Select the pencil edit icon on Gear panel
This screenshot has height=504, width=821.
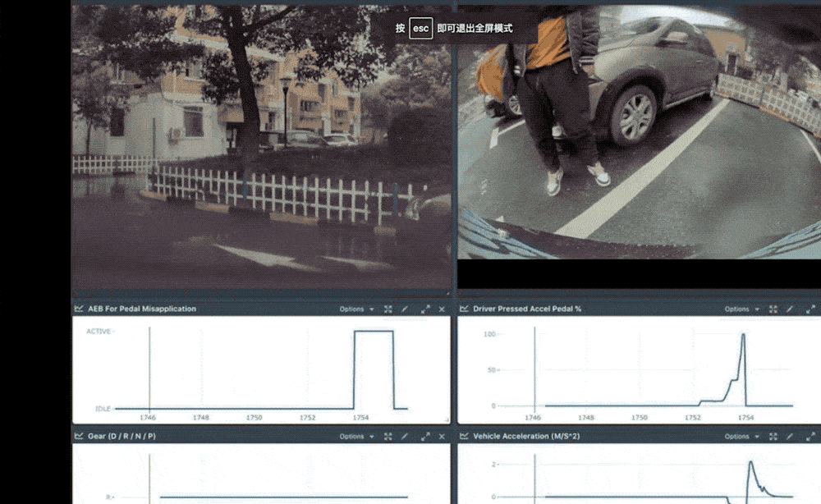[x=406, y=436]
